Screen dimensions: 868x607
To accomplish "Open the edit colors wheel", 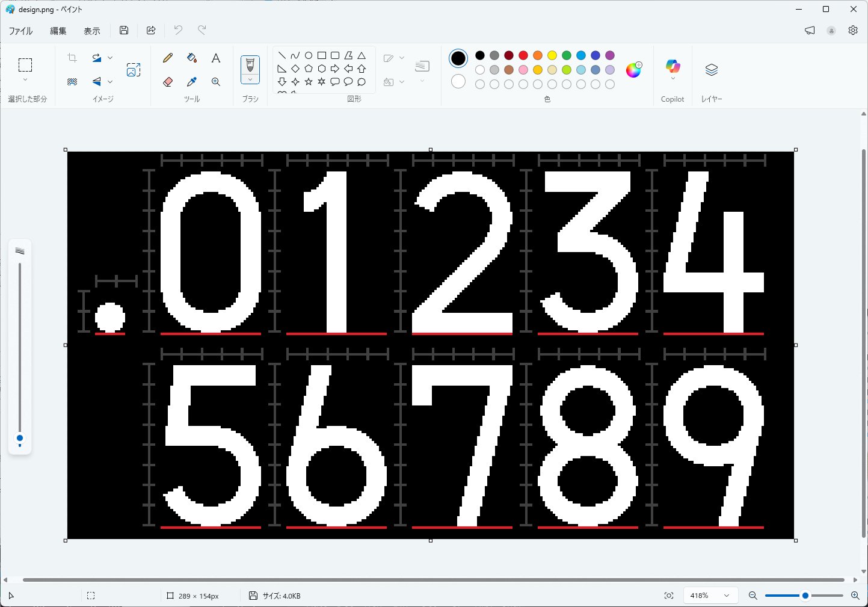I will point(634,70).
